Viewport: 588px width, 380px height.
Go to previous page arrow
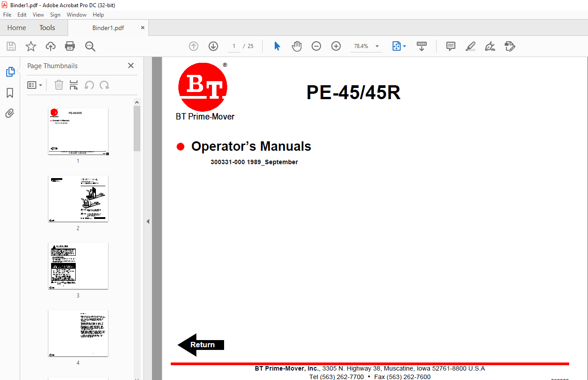[194, 46]
